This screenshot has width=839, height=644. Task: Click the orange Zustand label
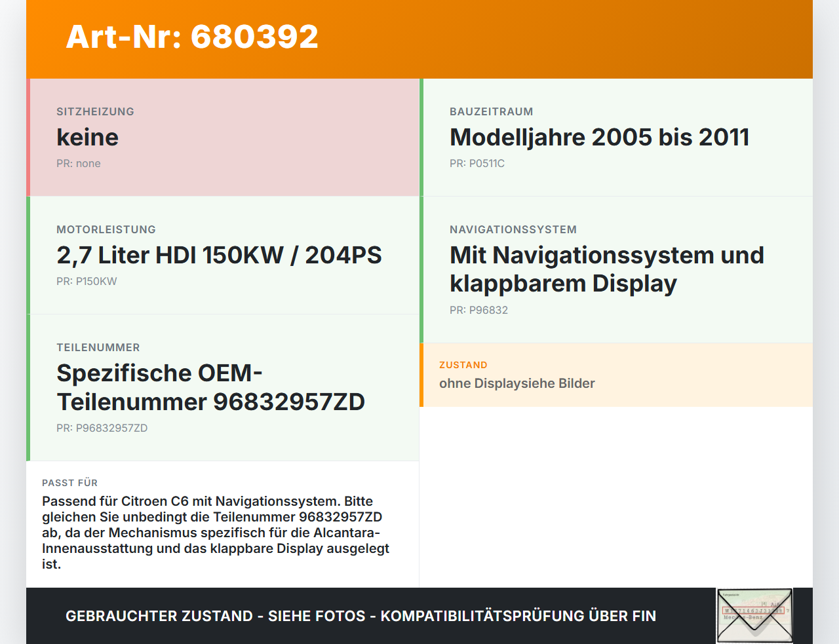pos(463,365)
